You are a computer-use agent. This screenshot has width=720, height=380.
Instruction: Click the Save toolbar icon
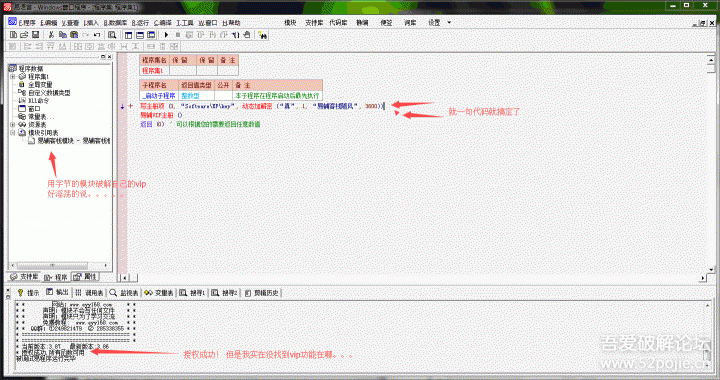[35, 35]
